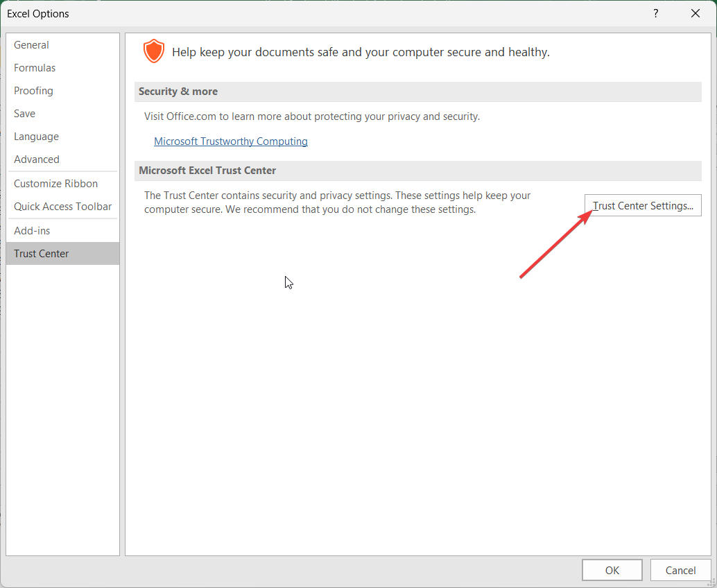Image resolution: width=717 pixels, height=588 pixels.
Task: Click the 'Help keep your documents safe' headline
Action: pos(361,52)
